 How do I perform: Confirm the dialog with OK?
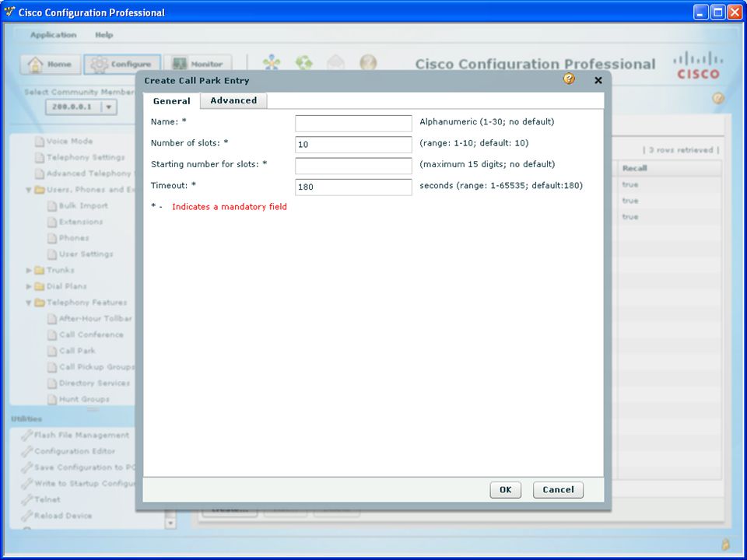(x=506, y=489)
